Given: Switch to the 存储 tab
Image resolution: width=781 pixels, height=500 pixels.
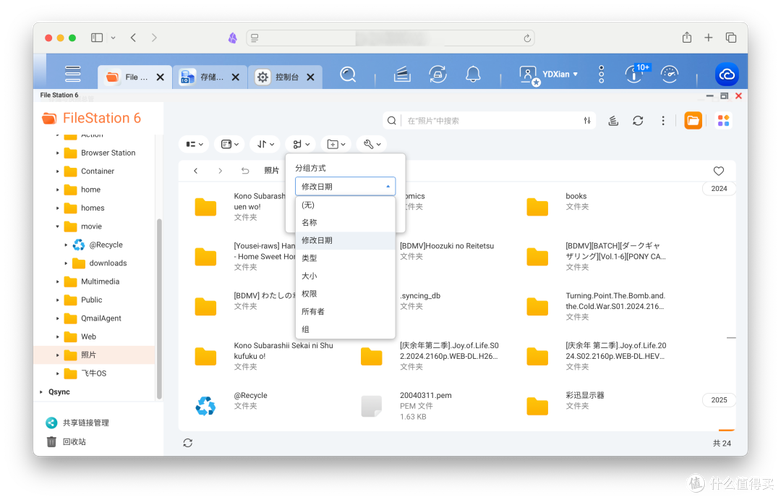Looking at the screenshot, I should pyautogui.click(x=203, y=77).
